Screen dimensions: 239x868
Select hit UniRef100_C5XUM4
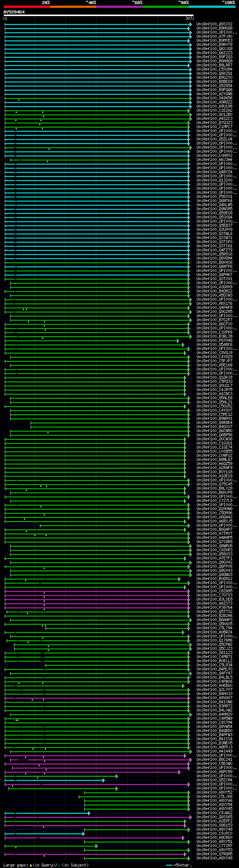click(214, 69)
